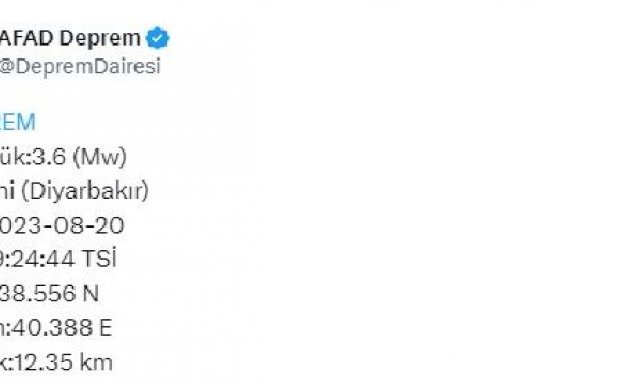641x380 pixels.
Task: Click the bold district name before Diyarbakır
Action: click(7, 191)
